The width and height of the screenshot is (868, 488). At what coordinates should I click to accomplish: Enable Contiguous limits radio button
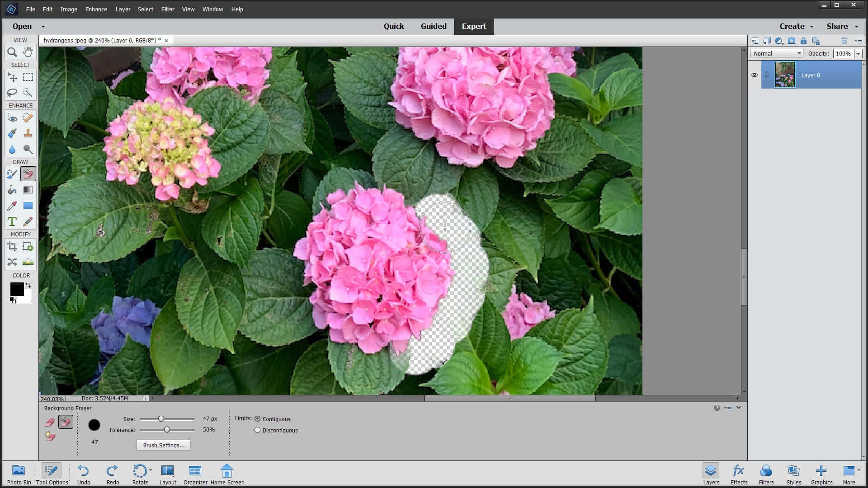(258, 418)
